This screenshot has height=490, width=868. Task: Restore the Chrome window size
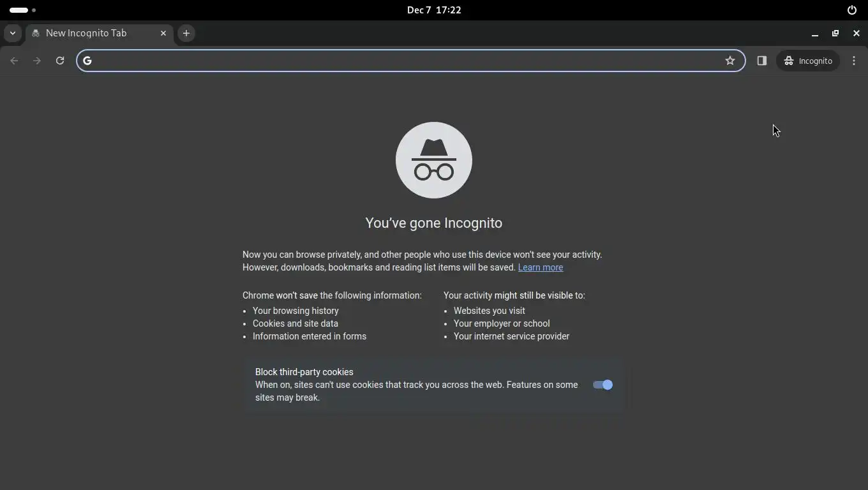(835, 33)
